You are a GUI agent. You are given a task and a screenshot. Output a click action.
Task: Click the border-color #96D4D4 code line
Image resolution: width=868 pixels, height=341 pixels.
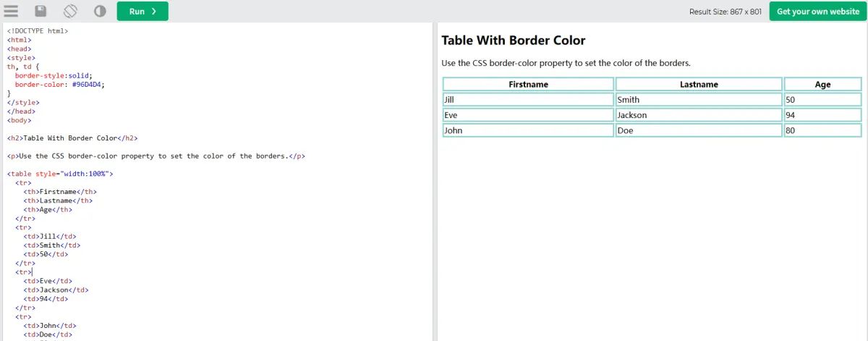[59, 85]
